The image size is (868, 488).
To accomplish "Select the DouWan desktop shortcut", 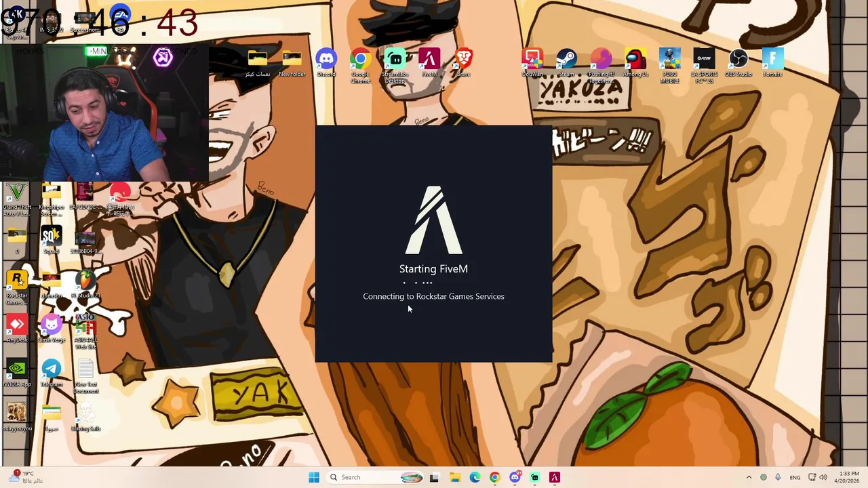I will click(532, 62).
